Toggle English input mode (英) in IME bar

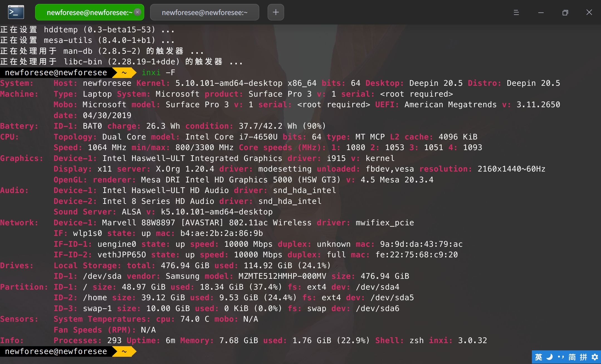tap(539, 357)
